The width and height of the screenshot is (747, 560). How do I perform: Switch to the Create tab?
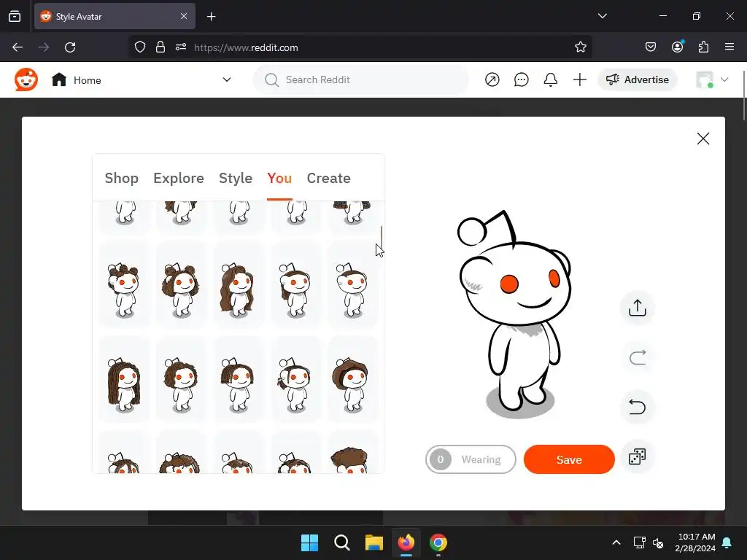point(329,178)
